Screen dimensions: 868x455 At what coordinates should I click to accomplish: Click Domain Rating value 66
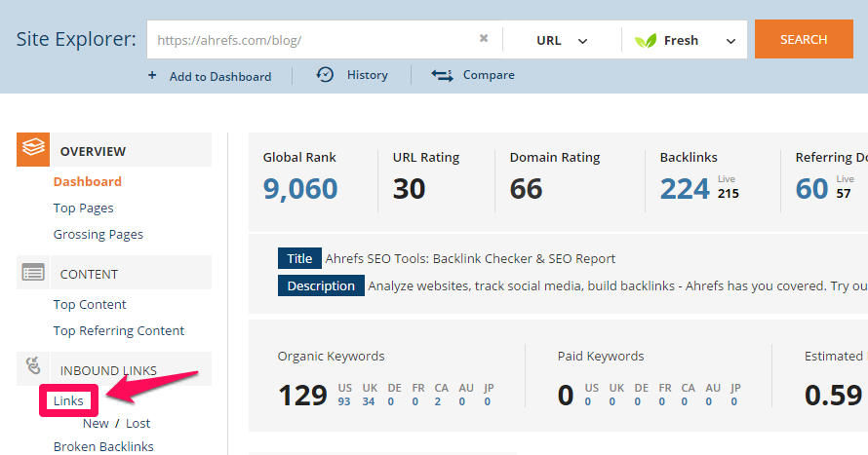(x=526, y=189)
